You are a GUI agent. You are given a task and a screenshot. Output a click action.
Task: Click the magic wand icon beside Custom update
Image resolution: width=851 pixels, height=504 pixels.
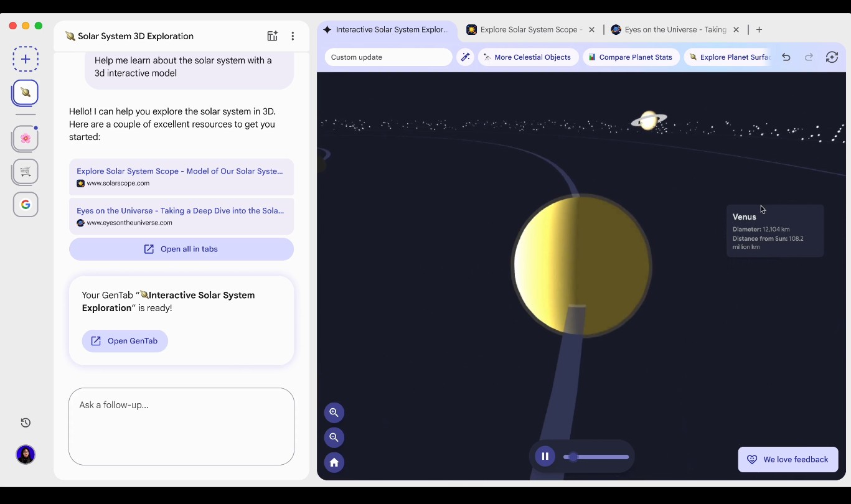coord(465,57)
